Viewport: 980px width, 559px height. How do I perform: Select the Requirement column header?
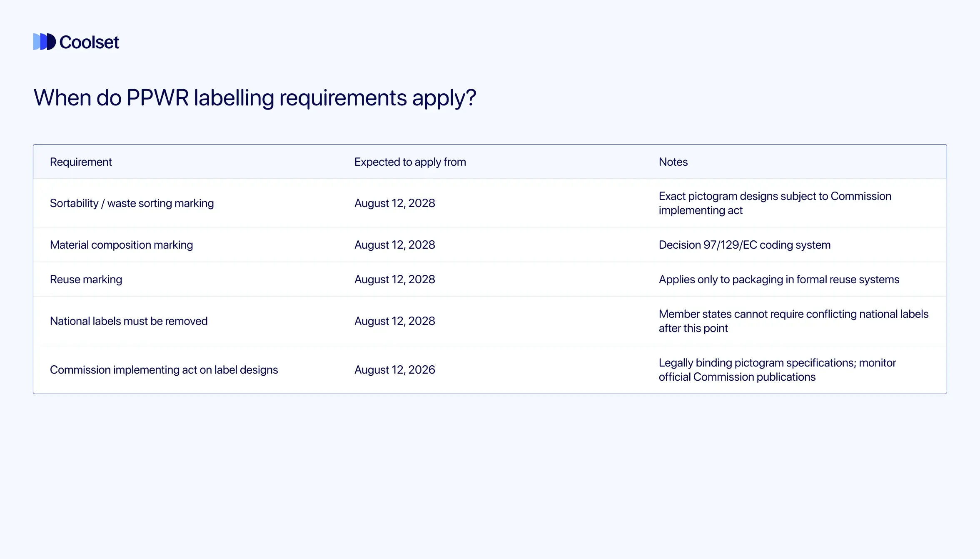[x=81, y=162]
